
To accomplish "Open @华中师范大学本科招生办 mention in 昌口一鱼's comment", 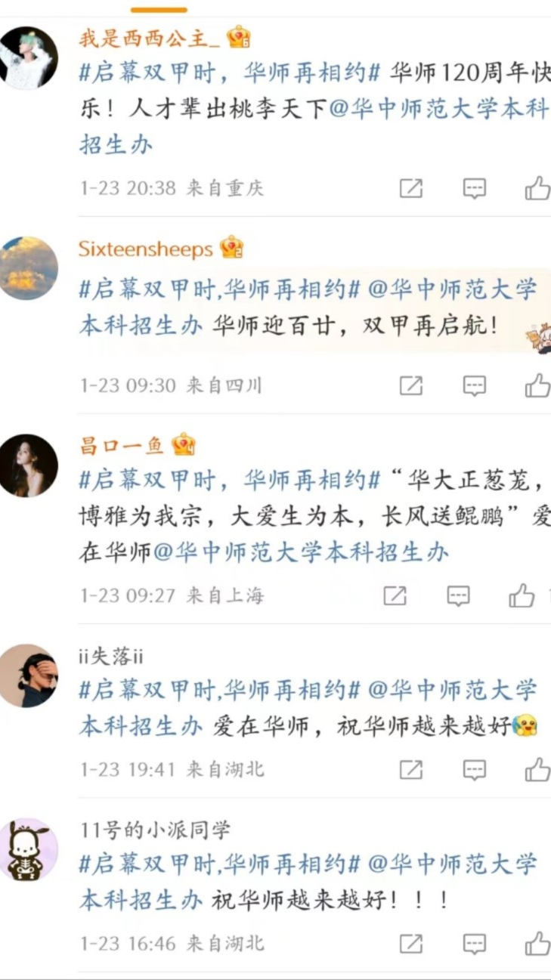I will [301, 552].
